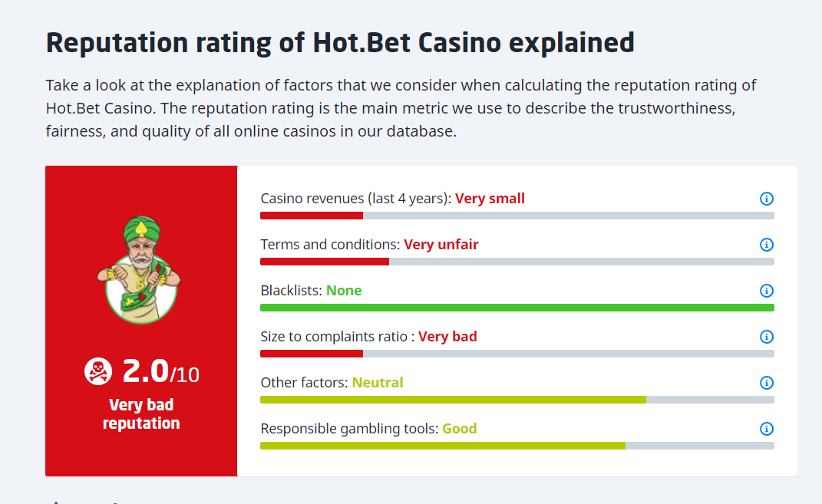Click the Size to complaints ratio bar
The image size is (822, 504).
click(517, 354)
